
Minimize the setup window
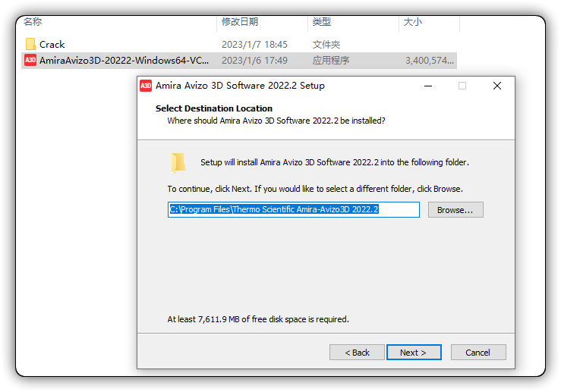click(428, 86)
